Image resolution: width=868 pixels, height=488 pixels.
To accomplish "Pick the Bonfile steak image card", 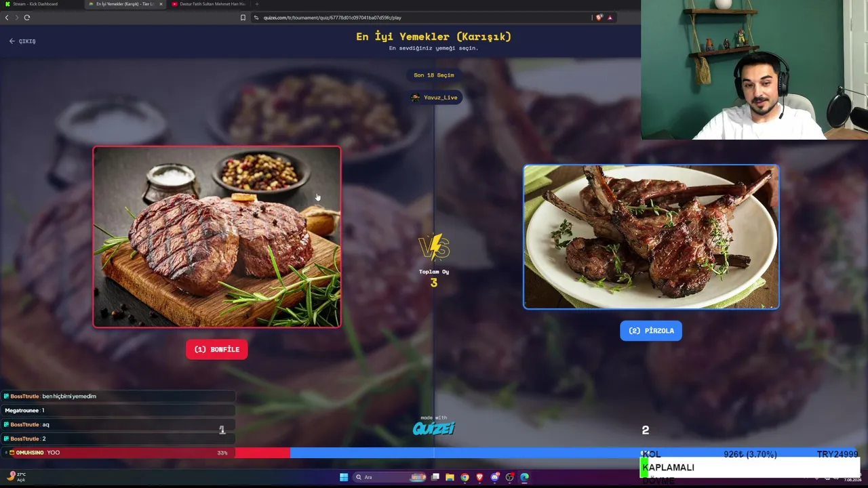I will click(x=217, y=237).
